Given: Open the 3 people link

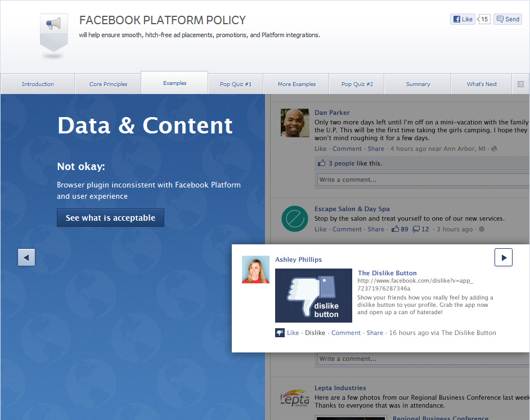Looking at the screenshot, I should [342, 163].
